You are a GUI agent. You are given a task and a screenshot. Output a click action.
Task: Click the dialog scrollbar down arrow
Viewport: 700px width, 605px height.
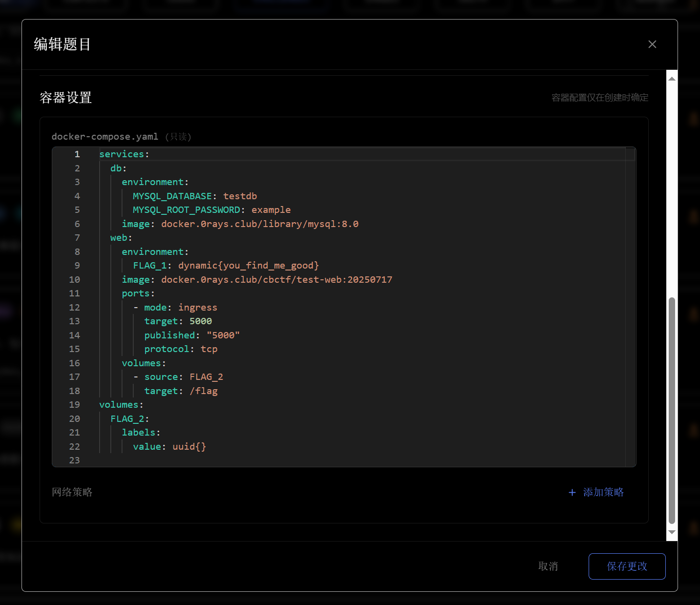pyautogui.click(x=672, y=532)
